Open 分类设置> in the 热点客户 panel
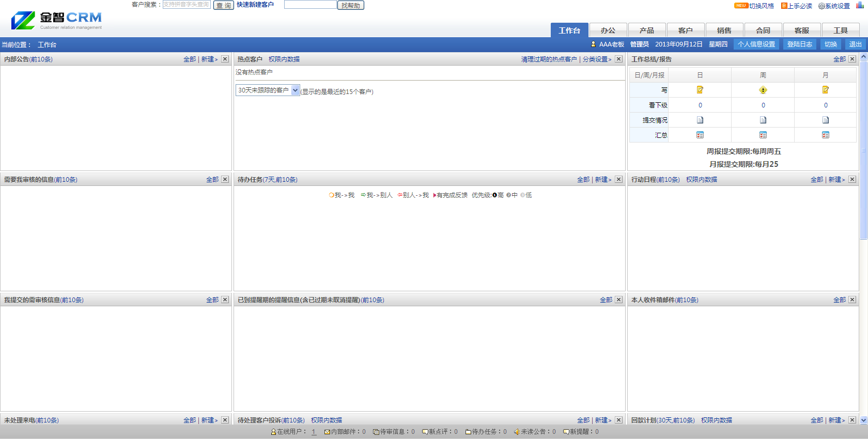This screenshot has height=439, width=868. [597, 59]
